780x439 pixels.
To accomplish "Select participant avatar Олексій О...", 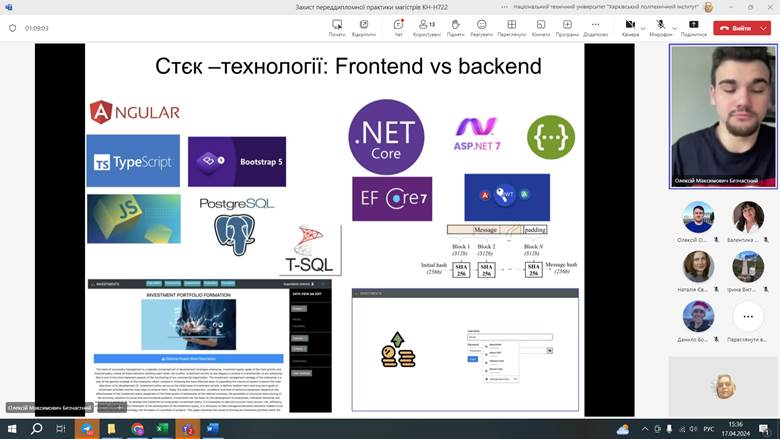I will (698, 217).
